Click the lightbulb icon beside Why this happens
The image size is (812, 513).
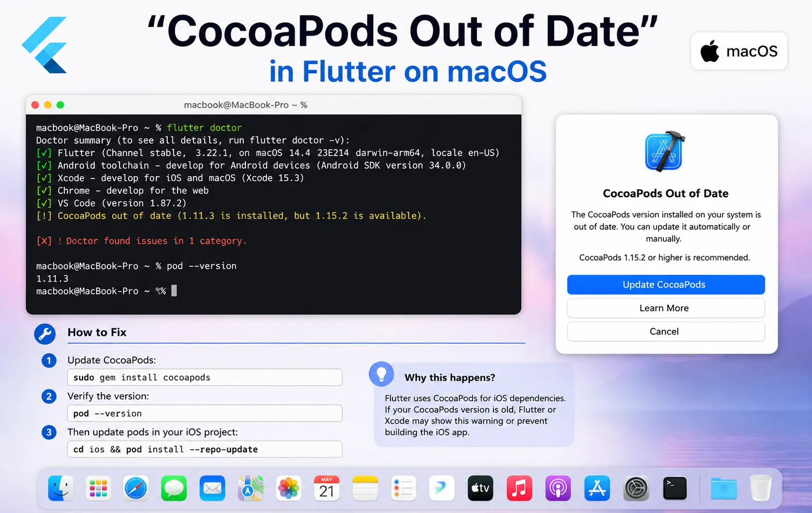click(381, 374)
